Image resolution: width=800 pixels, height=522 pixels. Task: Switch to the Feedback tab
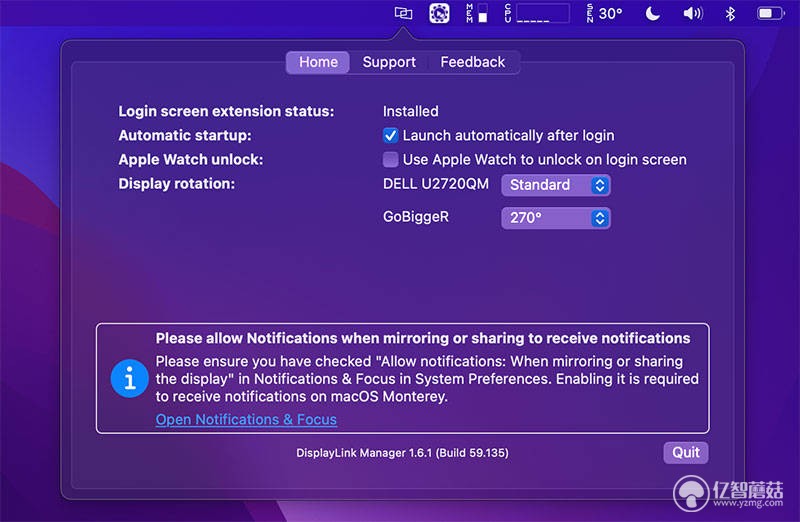point(472,62)
